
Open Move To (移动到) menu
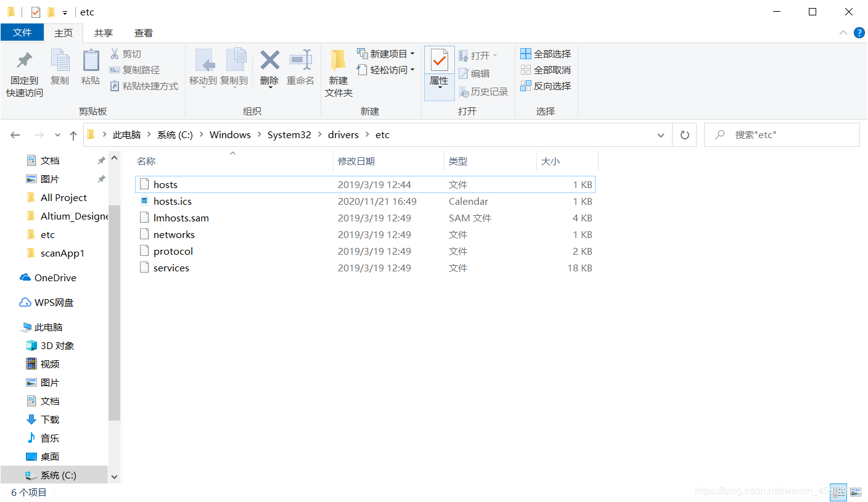point(203,68)
